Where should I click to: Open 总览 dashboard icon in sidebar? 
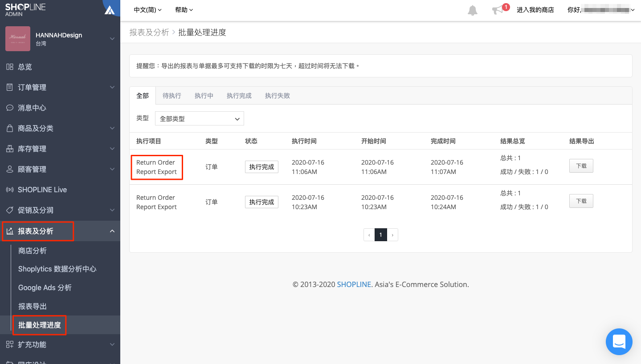(10, 67)
